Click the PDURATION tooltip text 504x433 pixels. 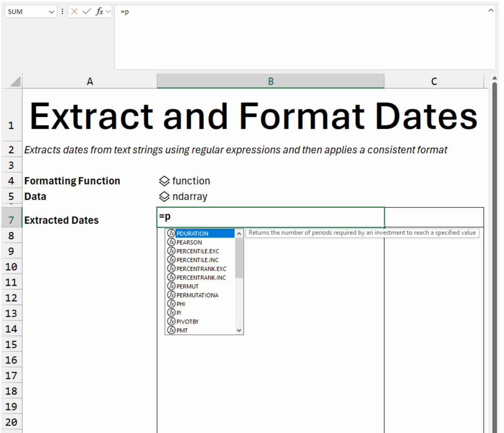point(362,232)
